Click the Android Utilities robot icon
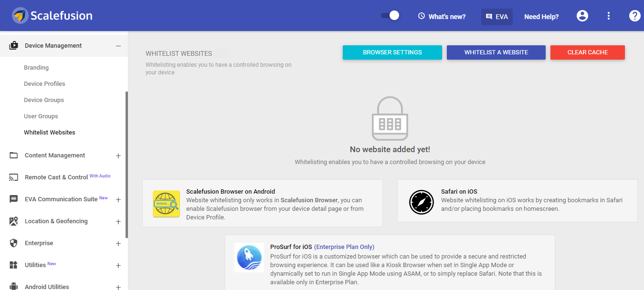This screenshot has height=290, width=644. pos(14,287)
